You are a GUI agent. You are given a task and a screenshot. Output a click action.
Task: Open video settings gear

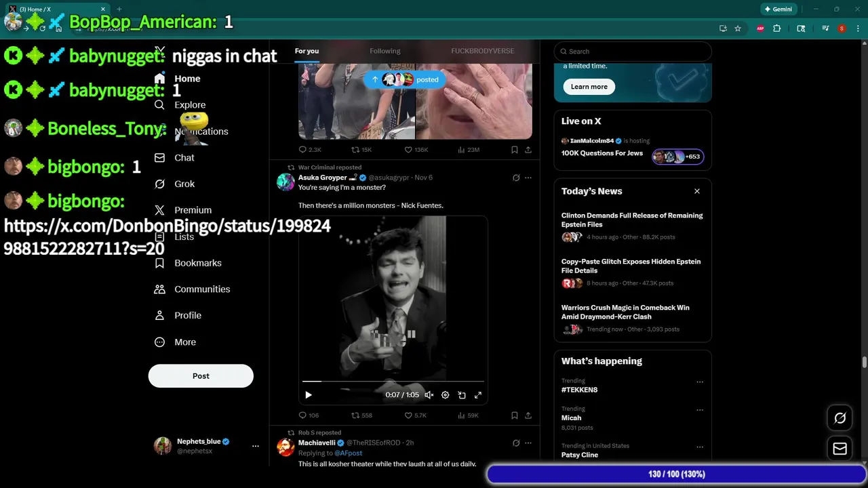tap(445, 395)
